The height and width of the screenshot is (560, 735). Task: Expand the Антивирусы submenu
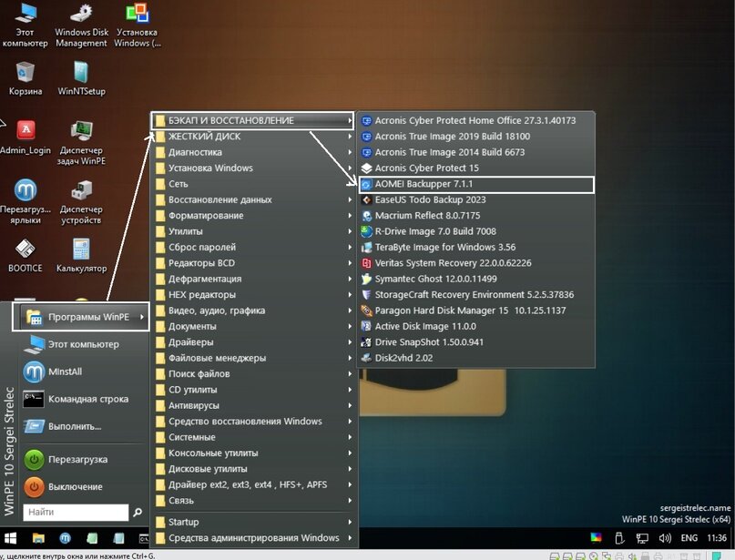point(253,406)
